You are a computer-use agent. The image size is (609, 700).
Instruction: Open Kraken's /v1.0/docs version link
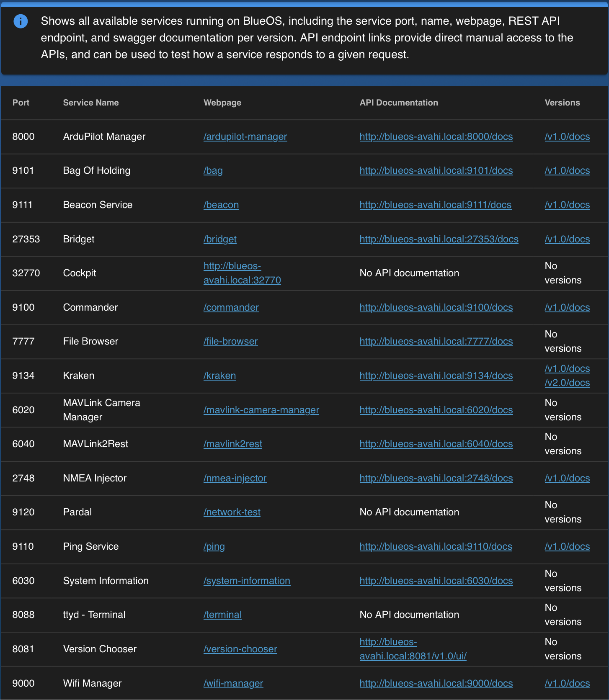click(567, 368)
